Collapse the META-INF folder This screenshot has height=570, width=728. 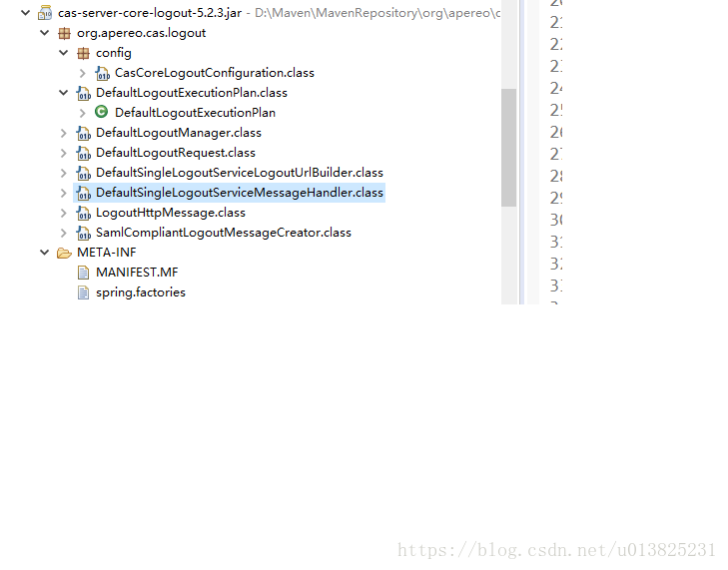pyautogui.click(x=45, y=253)
